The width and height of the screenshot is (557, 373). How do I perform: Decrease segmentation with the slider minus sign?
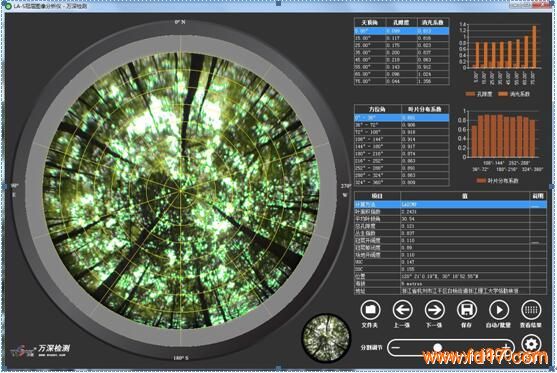click(x=396, y=347)
